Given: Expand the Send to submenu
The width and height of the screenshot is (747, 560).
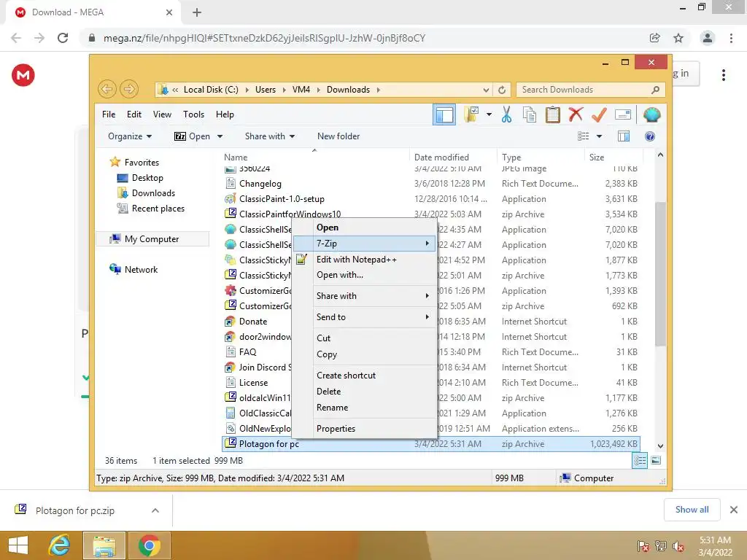Looking at the screenshot, I should [x=365, y=316].
